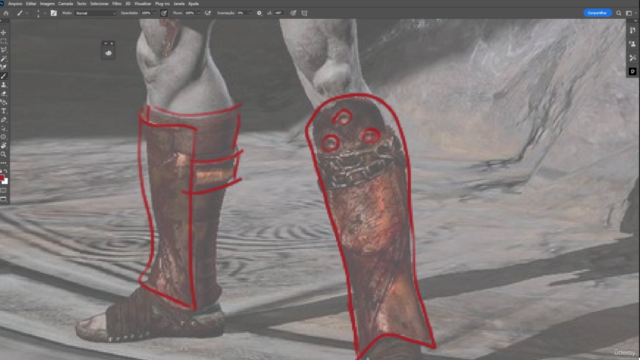The height and width of the screenshot is (360, 640).
Task: Enable airbrush-style build-up effects
Action: pyautogui.click(x=208, y=13)
